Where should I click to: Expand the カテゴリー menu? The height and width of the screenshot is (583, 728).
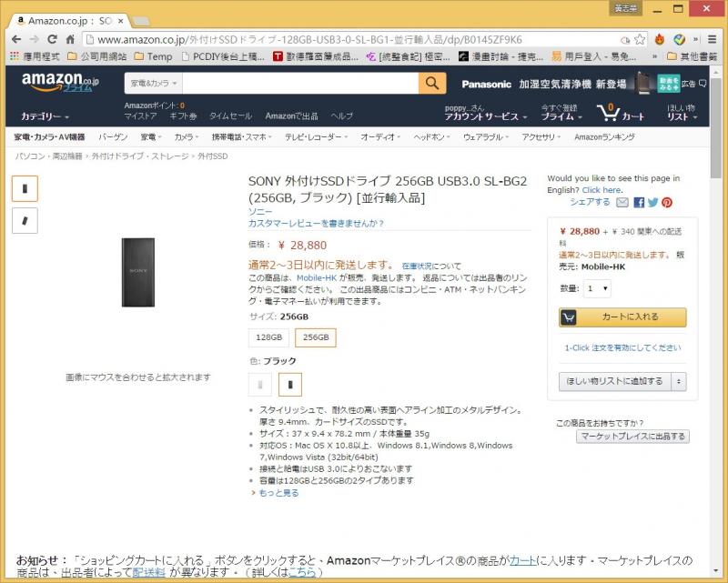pyautogui.click(x=45, y=116)
